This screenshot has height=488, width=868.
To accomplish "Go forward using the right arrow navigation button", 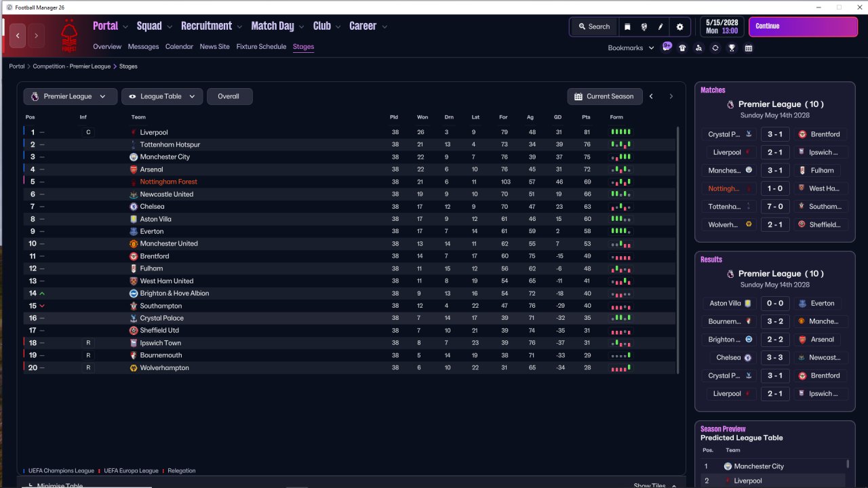I will point(36,35).
